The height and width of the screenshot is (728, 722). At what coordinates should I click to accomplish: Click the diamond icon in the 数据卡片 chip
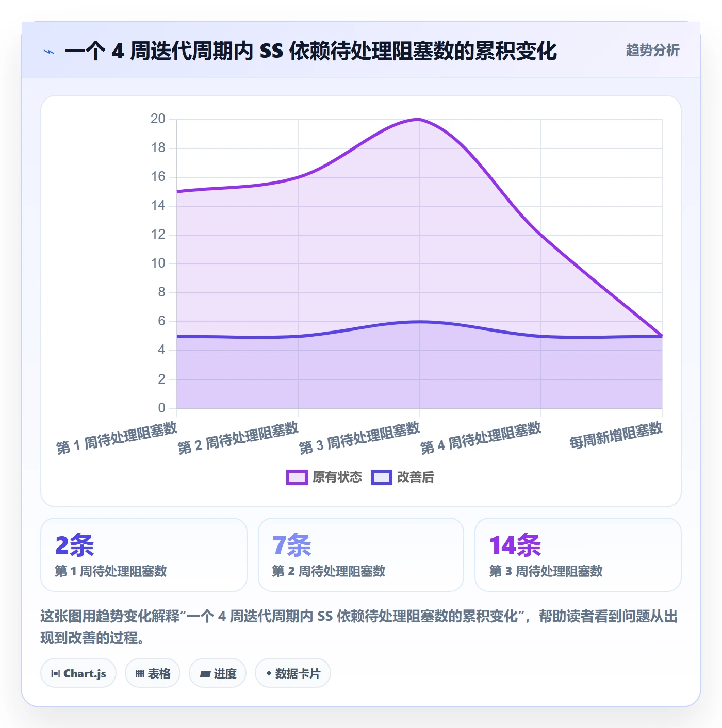269,673
